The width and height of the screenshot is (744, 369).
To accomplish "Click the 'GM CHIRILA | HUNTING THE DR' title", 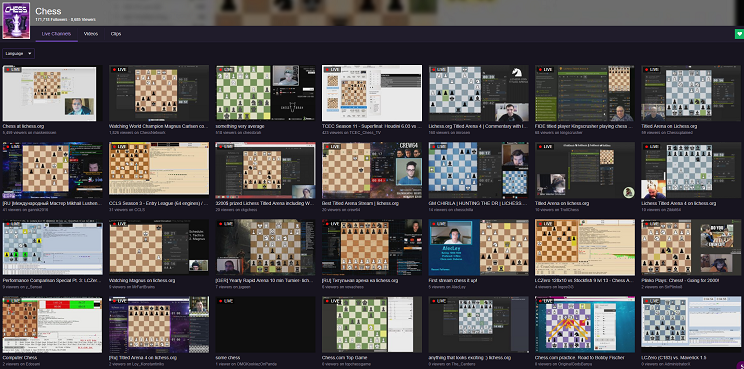I will coord(478,203).
